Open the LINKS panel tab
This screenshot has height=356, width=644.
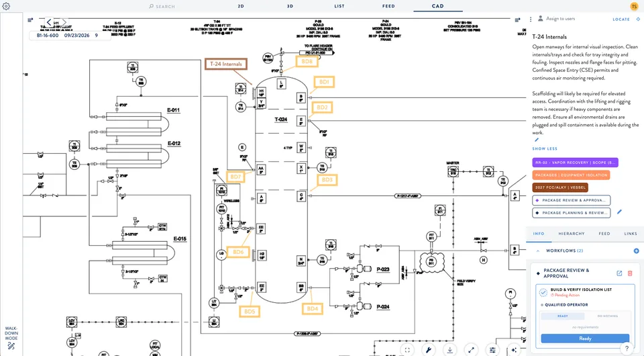pyautogui.click(x=631, y=234)
